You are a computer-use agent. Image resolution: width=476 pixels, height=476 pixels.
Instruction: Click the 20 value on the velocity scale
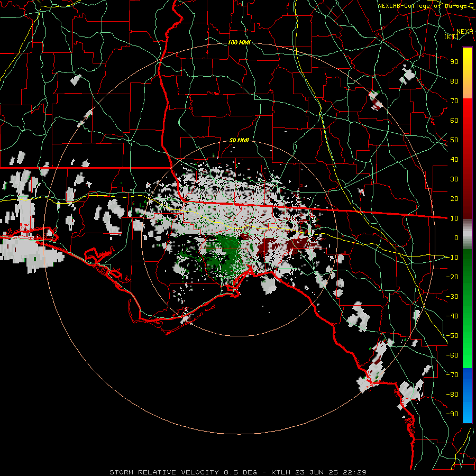pyautogui.click(x=454, y=198)
